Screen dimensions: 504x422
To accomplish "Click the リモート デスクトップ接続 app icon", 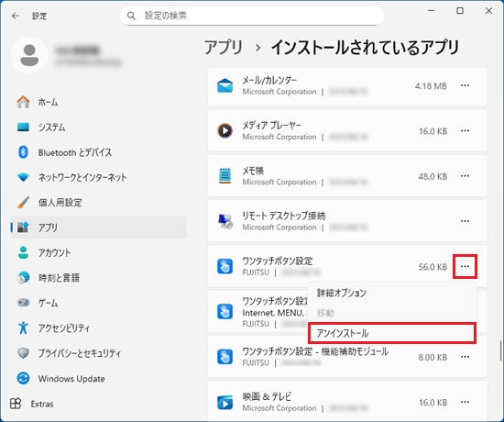I will 225,221.
